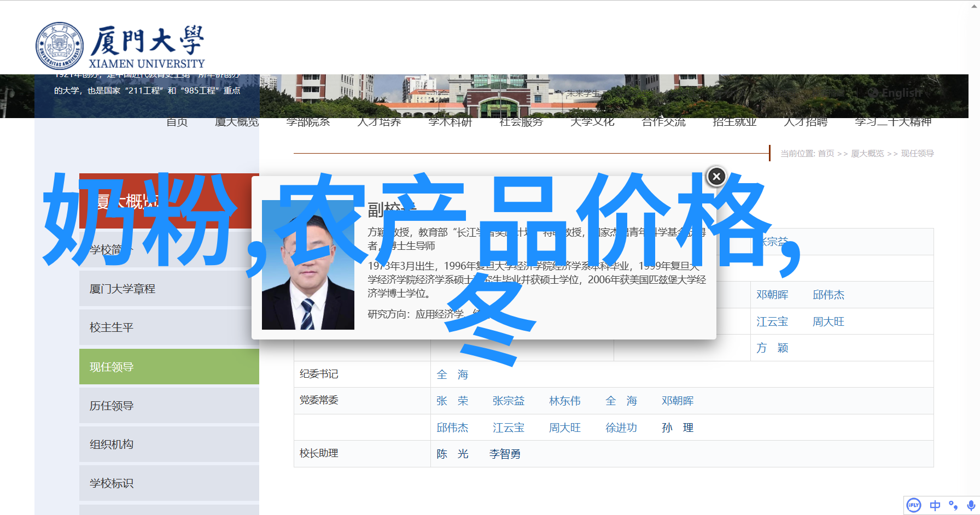980x515 pixels.
Task: Open 全海 profile in 党委常委 row
Action: [621, 401]
